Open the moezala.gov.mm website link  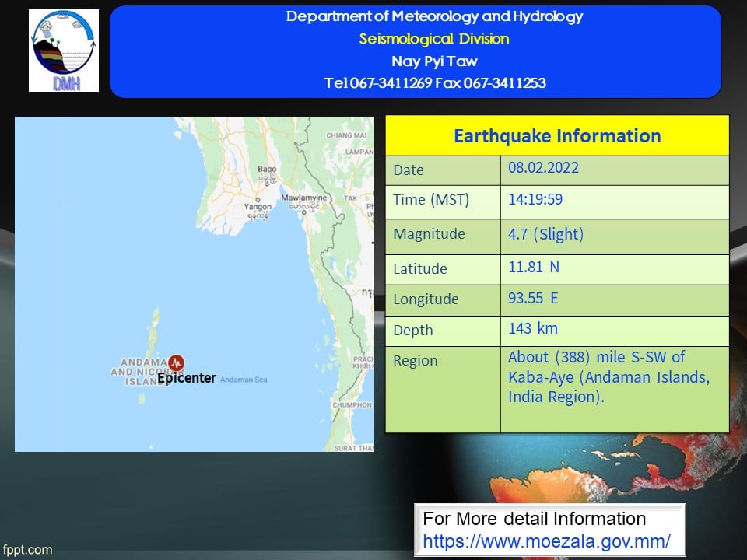coord(547,541)
